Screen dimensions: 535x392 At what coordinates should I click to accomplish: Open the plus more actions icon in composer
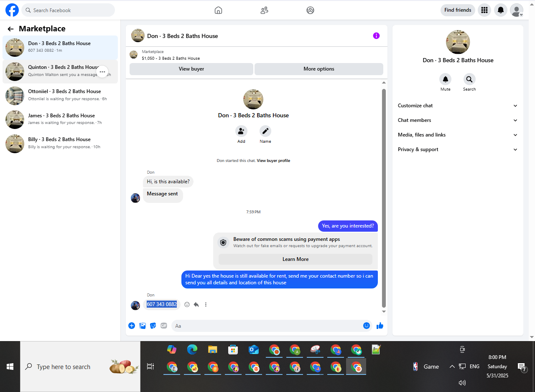(132, 326)
